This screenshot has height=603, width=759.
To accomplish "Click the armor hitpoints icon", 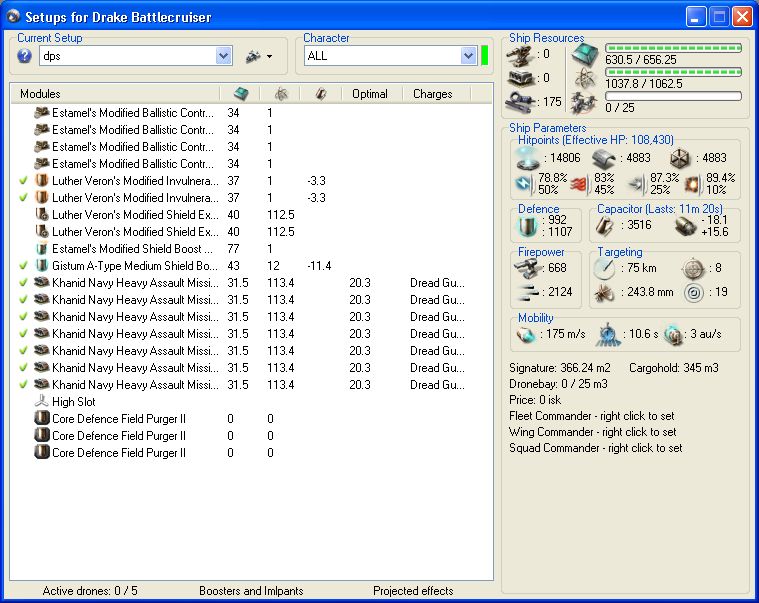I will click(x=601, y=158).
